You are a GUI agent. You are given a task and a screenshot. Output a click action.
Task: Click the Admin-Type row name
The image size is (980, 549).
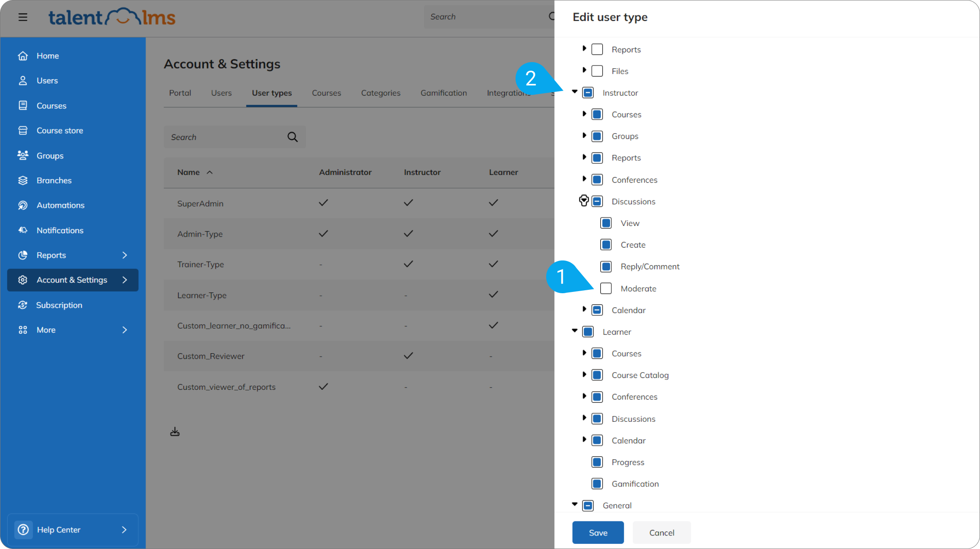point(200,234)
